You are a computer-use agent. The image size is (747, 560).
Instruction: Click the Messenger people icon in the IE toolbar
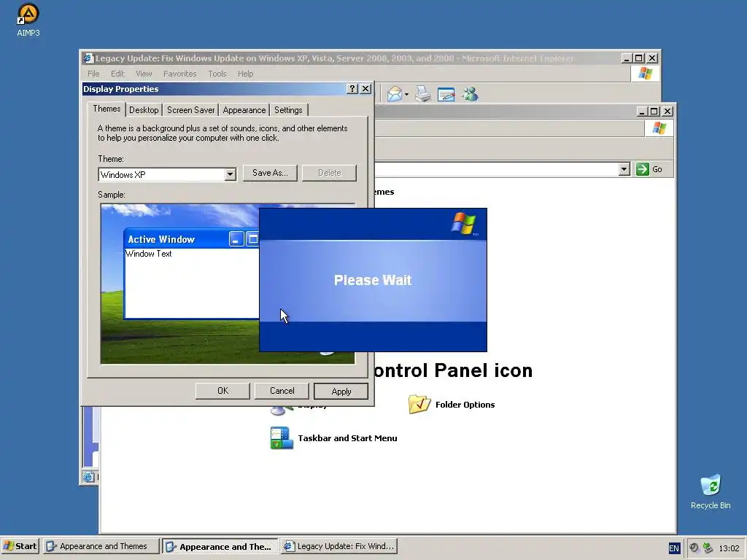(470, 94)
